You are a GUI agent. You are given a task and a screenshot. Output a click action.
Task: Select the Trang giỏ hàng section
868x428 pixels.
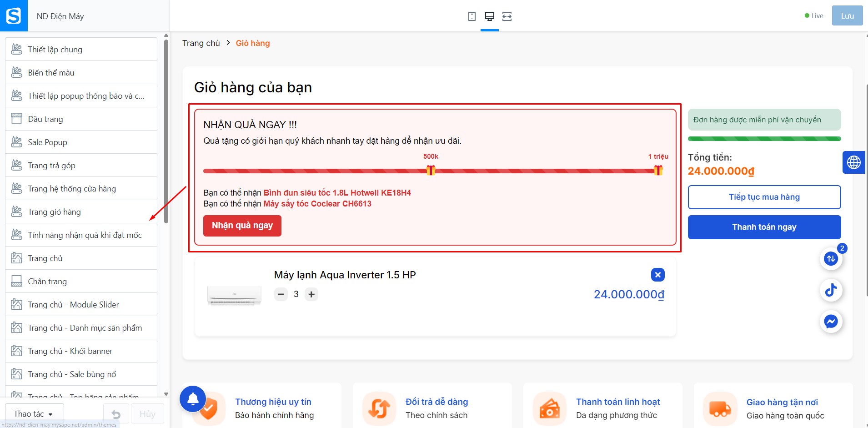click(x=81, y=211)
